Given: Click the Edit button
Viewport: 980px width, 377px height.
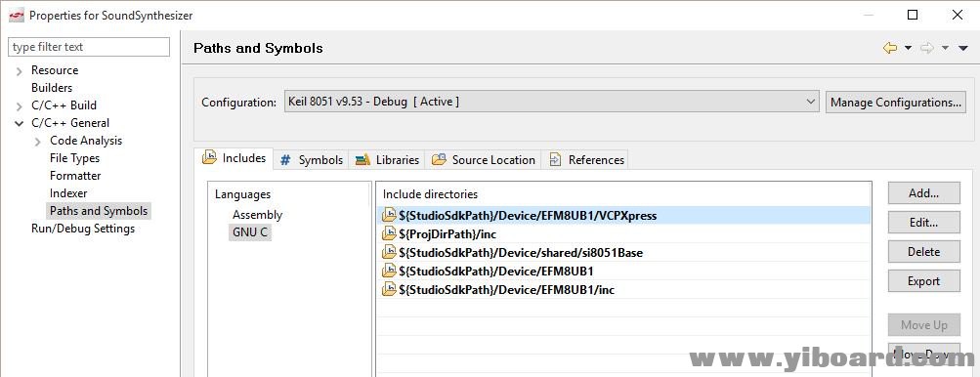Looking at the screenshot, I should (923, 223).
